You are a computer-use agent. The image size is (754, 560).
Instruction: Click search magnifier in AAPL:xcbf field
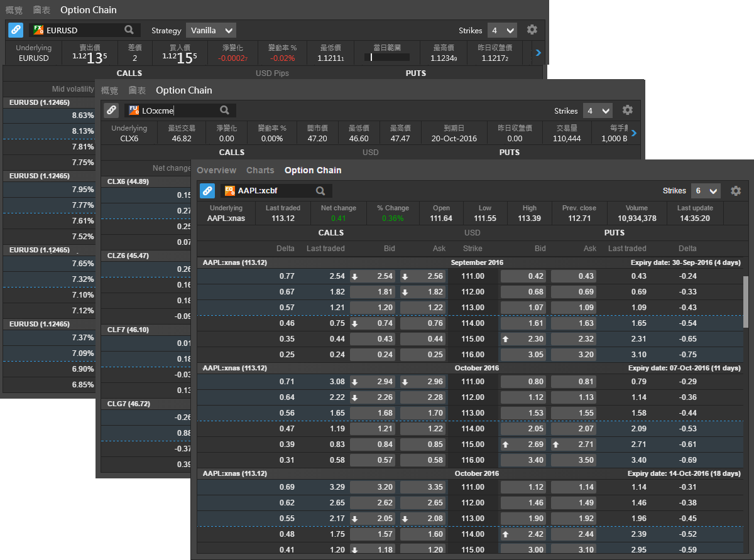(320, 191)
